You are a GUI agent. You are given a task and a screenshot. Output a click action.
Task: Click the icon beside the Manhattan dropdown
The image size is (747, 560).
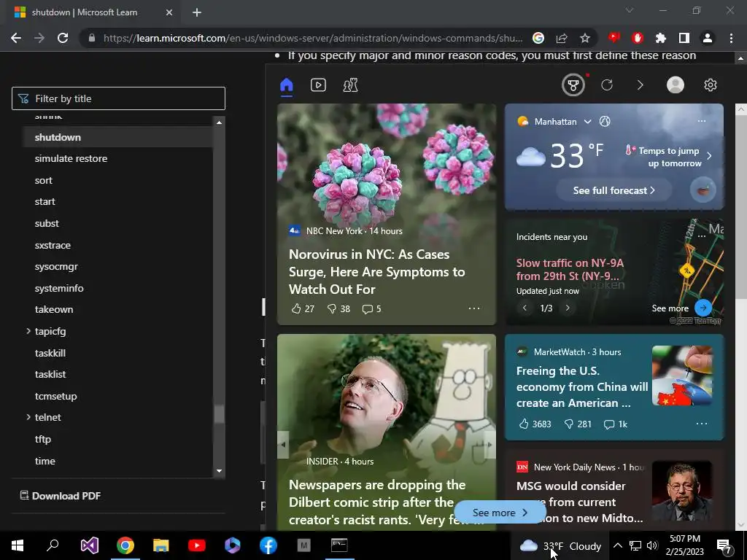[605, 122]
